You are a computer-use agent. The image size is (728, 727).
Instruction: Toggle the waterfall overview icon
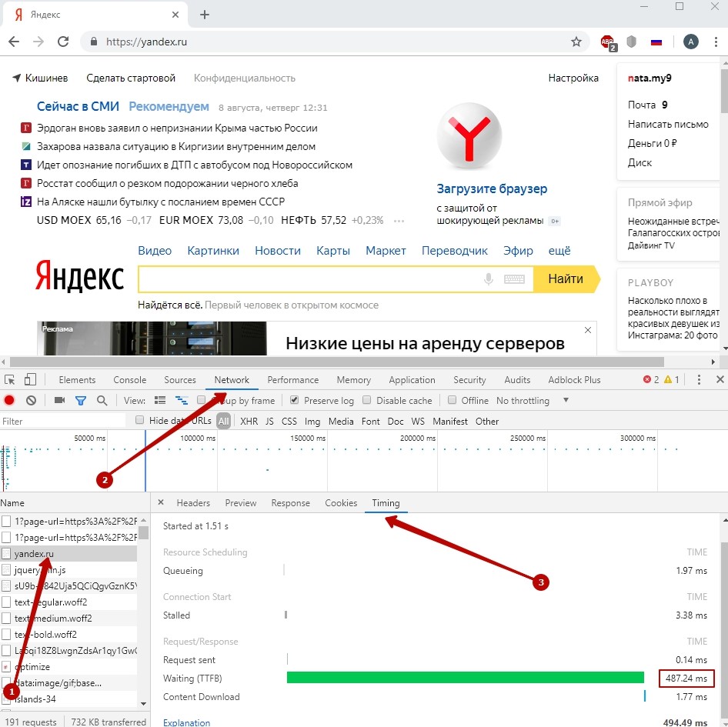[x=182, y=400]
